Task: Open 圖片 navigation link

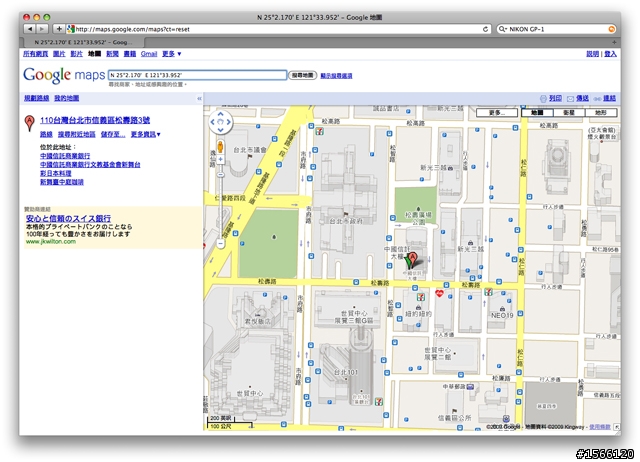Action: click(x=59, y=54)
